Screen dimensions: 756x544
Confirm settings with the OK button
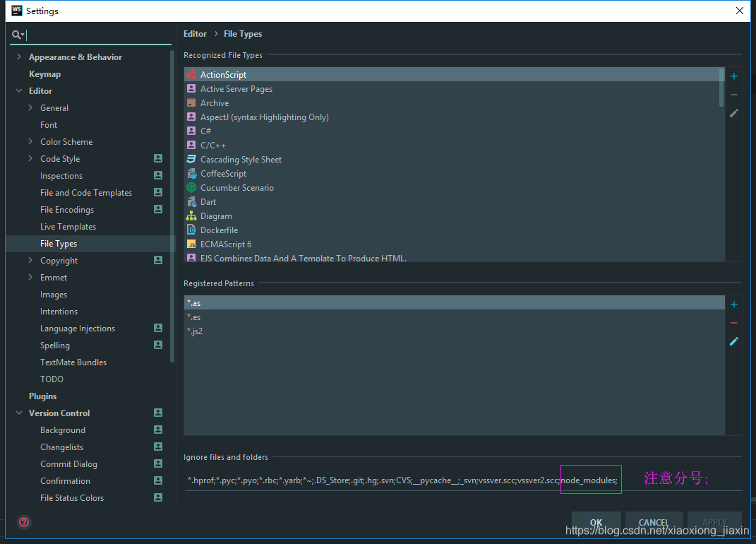(596, 522)
